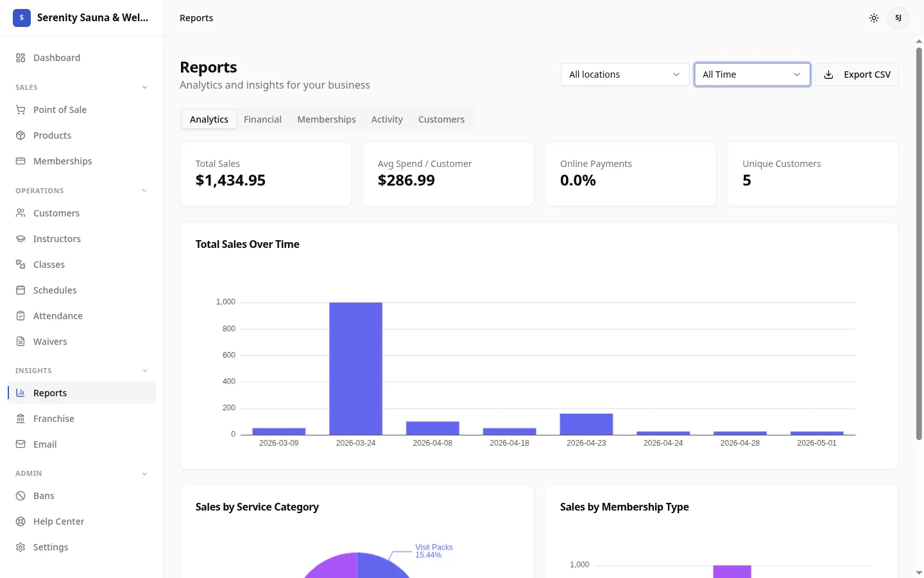Click the Dashboard grid icon

click(x=21, y=58)
